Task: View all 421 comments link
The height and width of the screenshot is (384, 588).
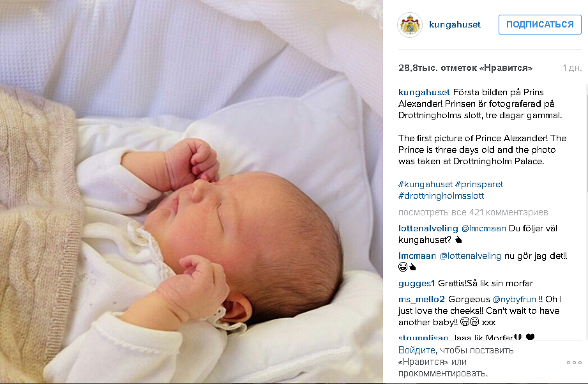Action: click(473, 213)
